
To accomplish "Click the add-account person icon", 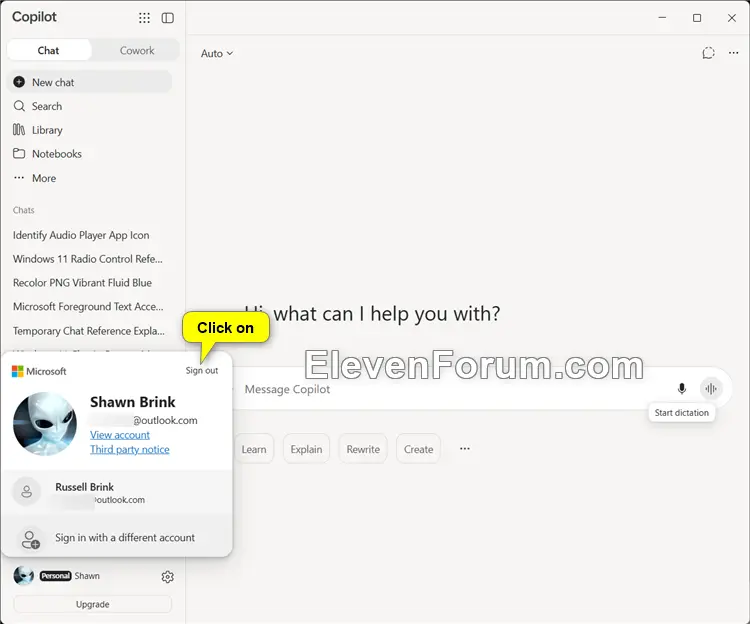I will point(31,539).
